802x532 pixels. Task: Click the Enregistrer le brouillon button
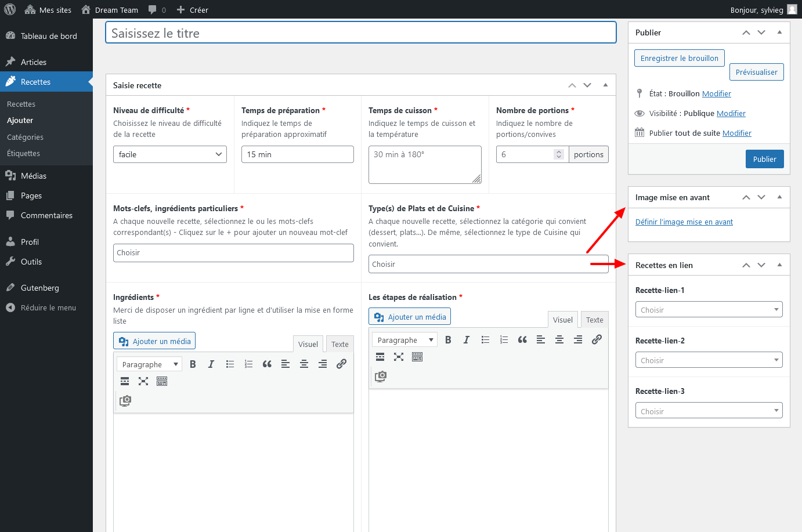pyautogui.click(x=679, y=58)
